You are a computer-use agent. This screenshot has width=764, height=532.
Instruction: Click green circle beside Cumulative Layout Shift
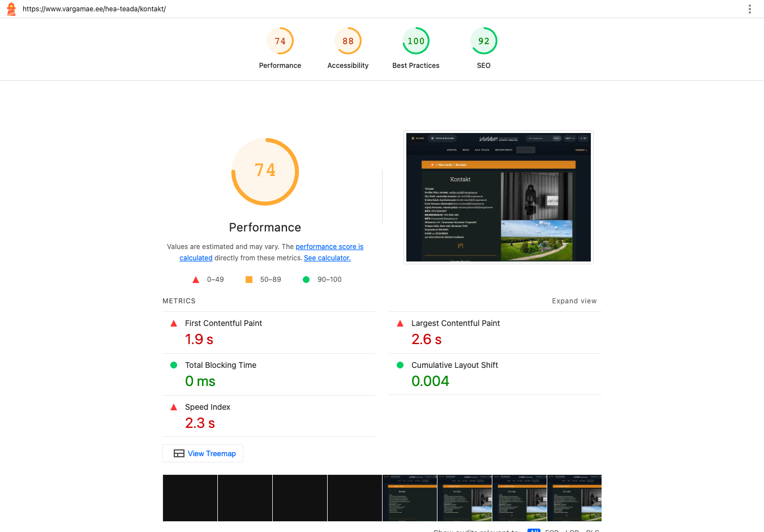400,365
